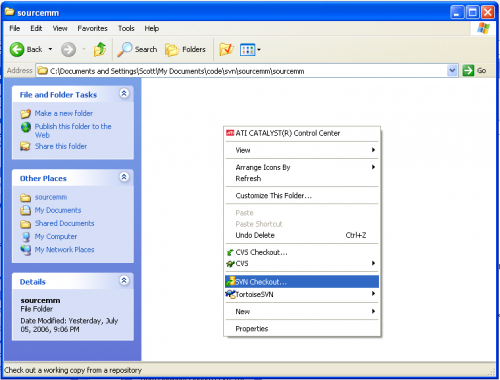This screenshot has height=380, width=500.
Task: Select CVS Checkout... menu entry
Action: pyautogui.click(x=302, y=252)
